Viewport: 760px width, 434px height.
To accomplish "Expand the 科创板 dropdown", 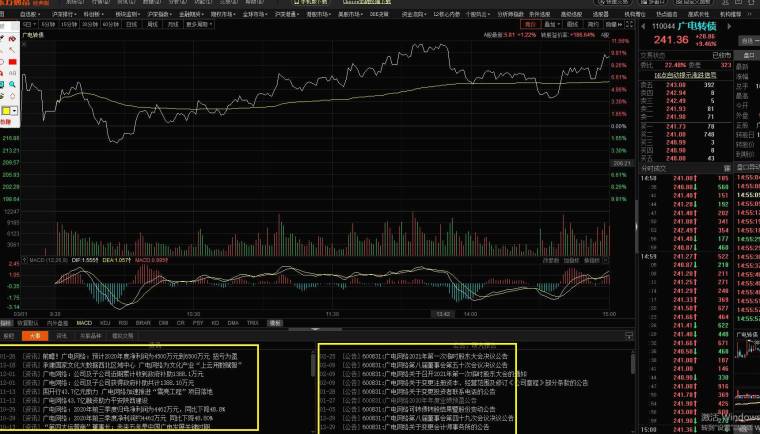I will [93, 15].
